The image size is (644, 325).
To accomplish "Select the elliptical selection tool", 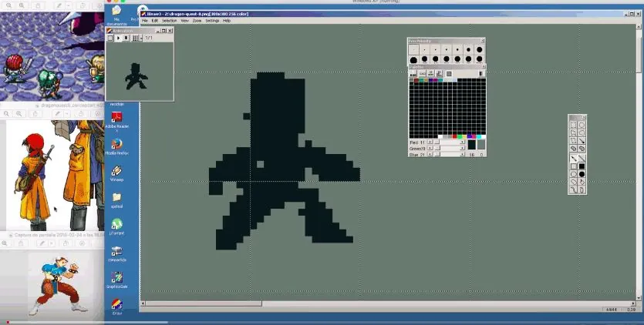I will (582, 125).
